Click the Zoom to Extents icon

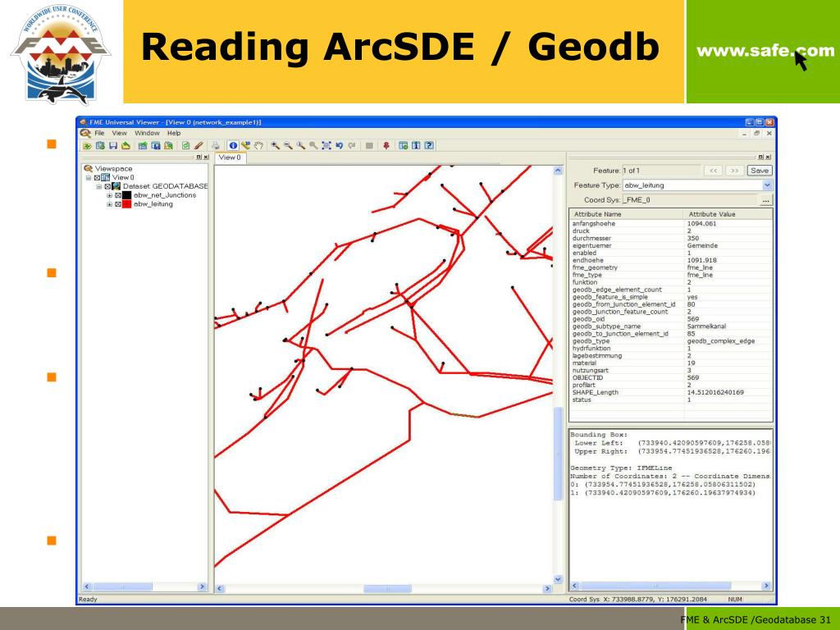pyautogui.click(x=326, y=146)
